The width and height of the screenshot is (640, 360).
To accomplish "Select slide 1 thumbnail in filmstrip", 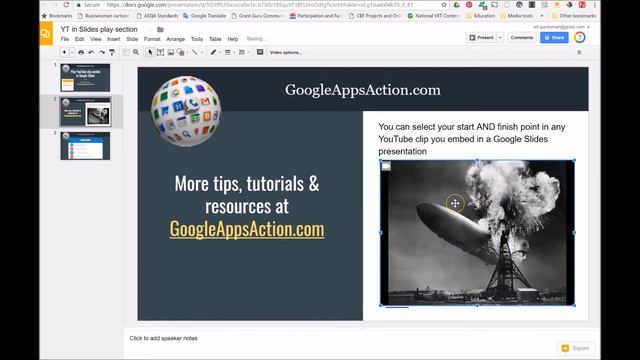I will pyautogui.click(x=85, y=78).
